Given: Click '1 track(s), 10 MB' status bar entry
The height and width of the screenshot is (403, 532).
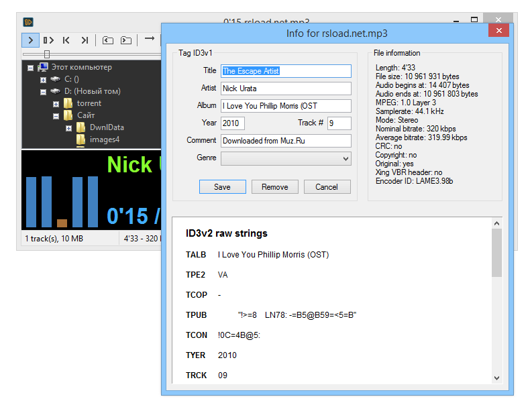Looking at the screenshot, I should 54,239.
